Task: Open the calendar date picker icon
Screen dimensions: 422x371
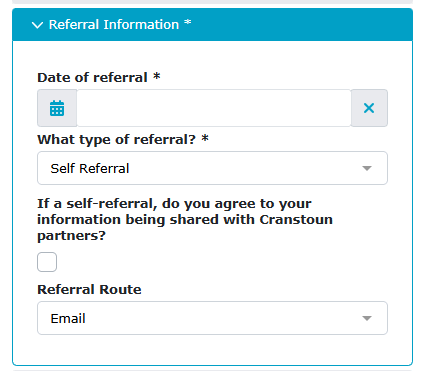Action: click(x=57, y=108)
